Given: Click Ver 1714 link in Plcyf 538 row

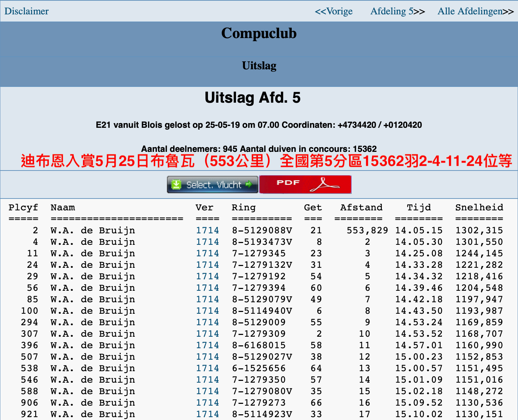Looking at the screenshot, I should point(208,368).
